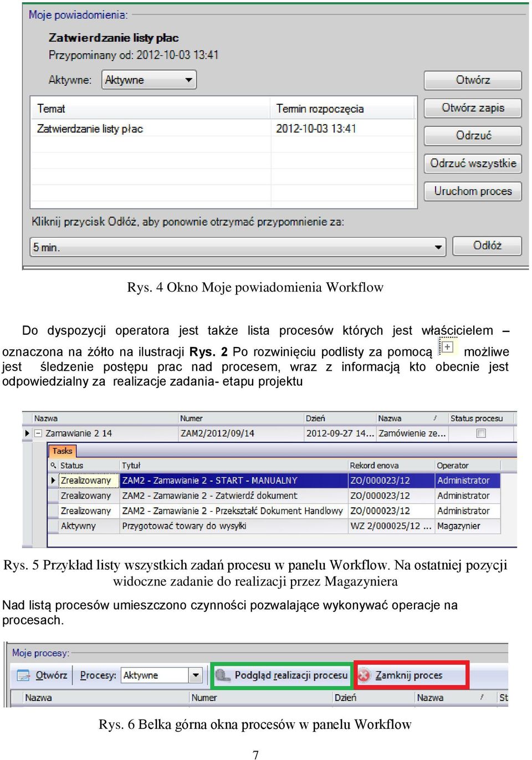The image size is (532, 760).
Task: Click the Procesy Aktywne combo box field
Action: [x=161, y=675]
